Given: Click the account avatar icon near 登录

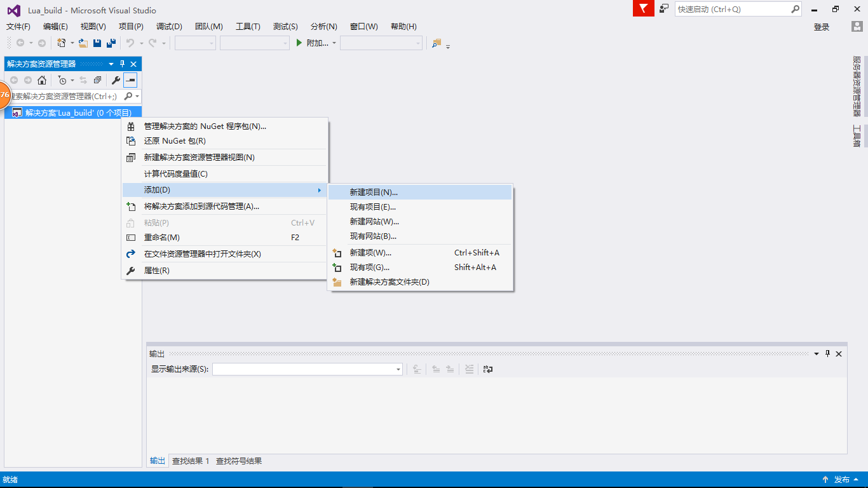Looking at the screenshot, I should coord(857,27).
